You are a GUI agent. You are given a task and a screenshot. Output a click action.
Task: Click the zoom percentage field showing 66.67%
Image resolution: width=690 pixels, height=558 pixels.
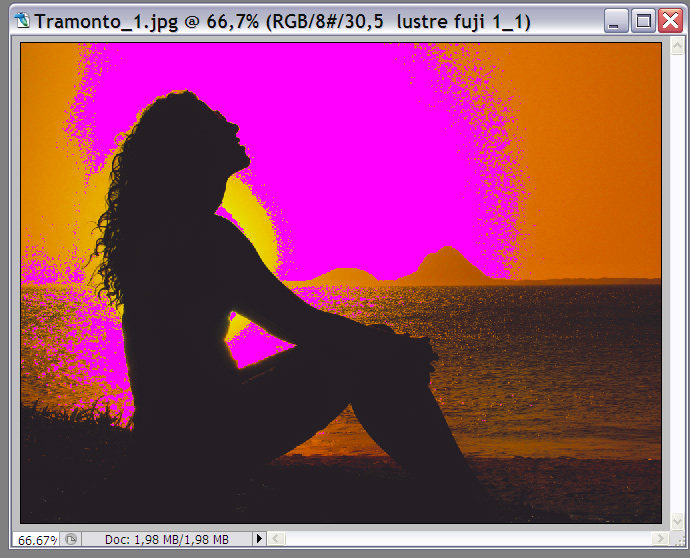coord(38,539)
